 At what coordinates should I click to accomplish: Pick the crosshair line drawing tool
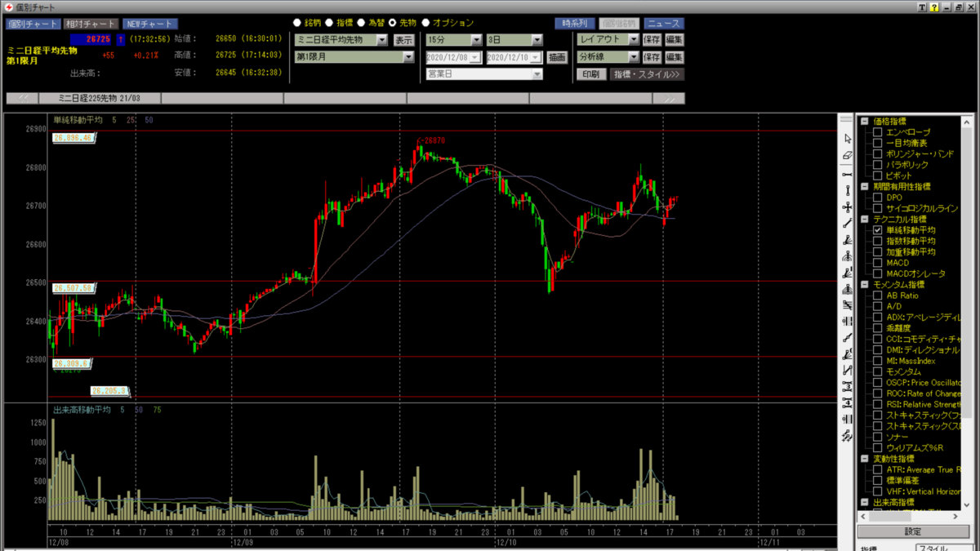click(x=847, y=207)
